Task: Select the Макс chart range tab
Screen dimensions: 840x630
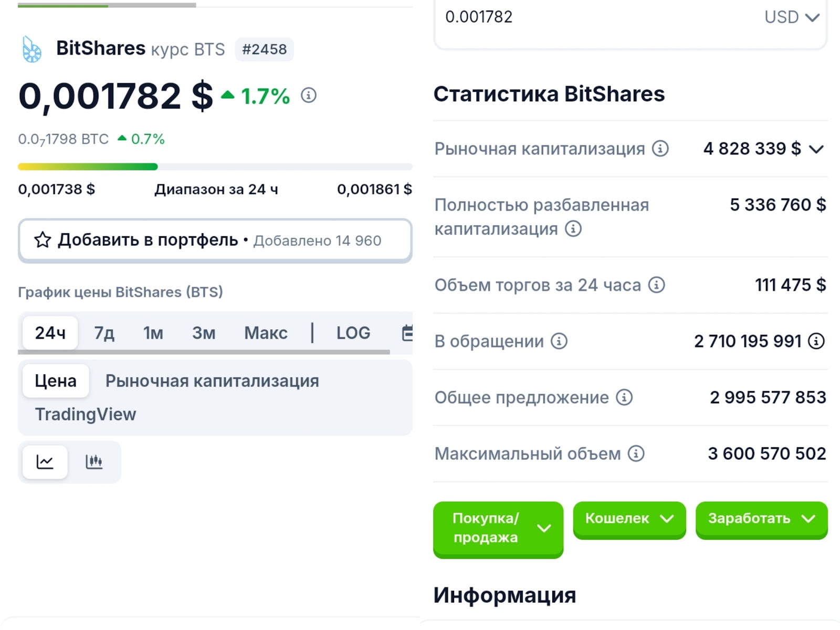Action: [266, 333]
